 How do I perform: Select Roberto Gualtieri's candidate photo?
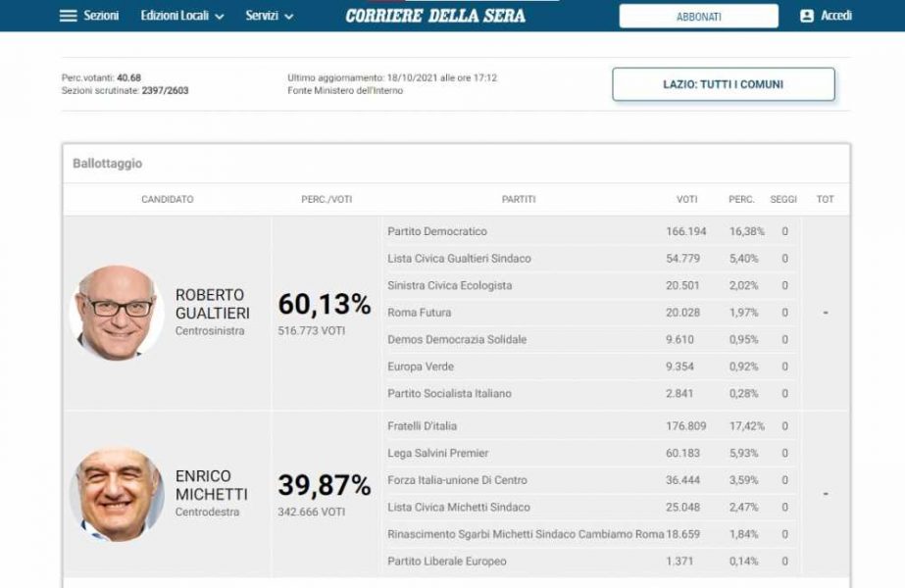pos(116,307)
